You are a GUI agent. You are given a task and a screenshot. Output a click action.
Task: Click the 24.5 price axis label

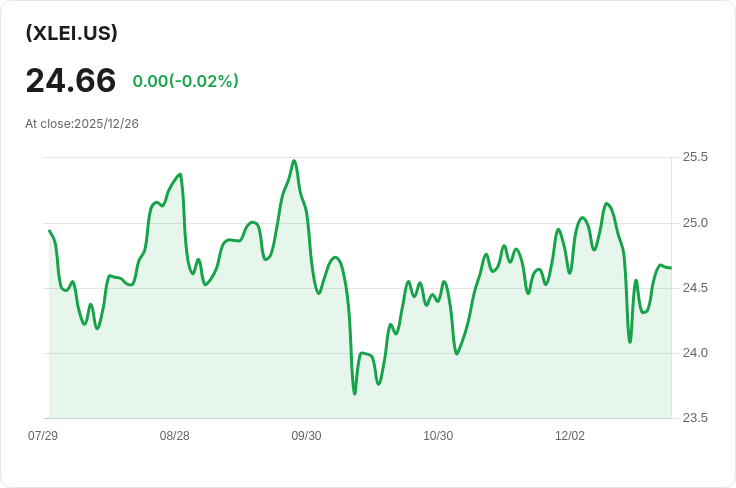pyautogui.click(x=695, y=288)
